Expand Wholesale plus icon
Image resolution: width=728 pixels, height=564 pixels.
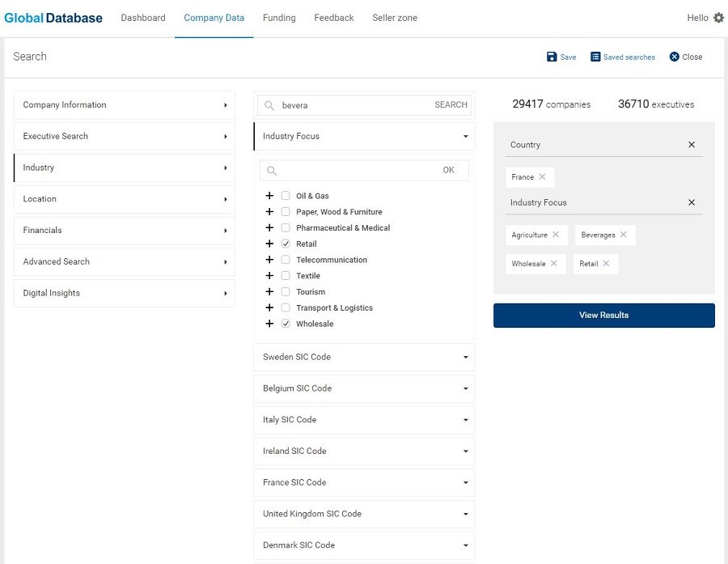click(269, 324)
